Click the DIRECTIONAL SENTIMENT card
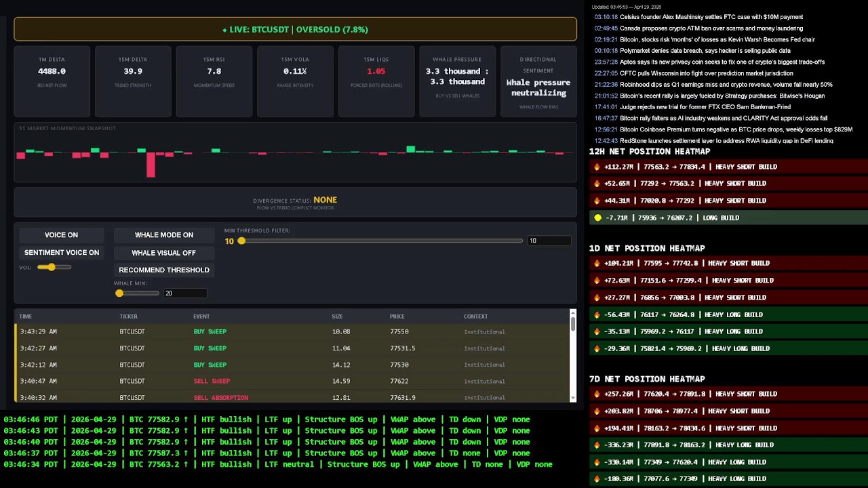The height and width of the screenshot is (488, 868). click(x=538, y=82)
